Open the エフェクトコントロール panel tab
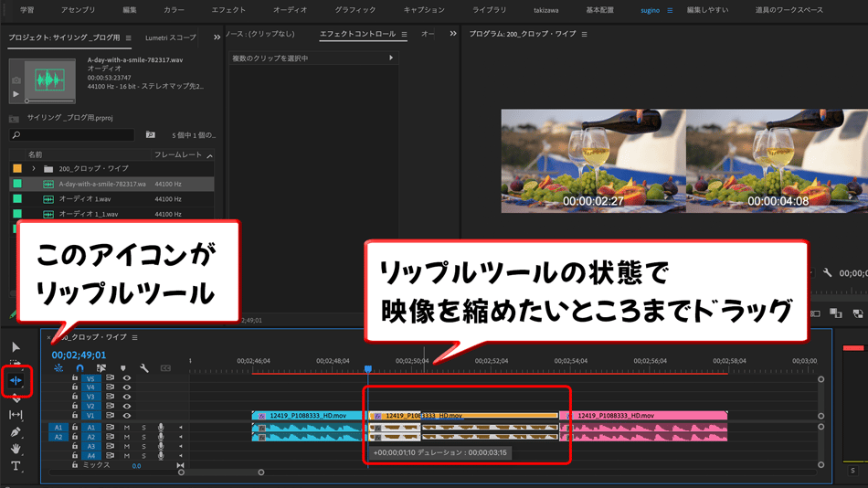 point(357,35)
